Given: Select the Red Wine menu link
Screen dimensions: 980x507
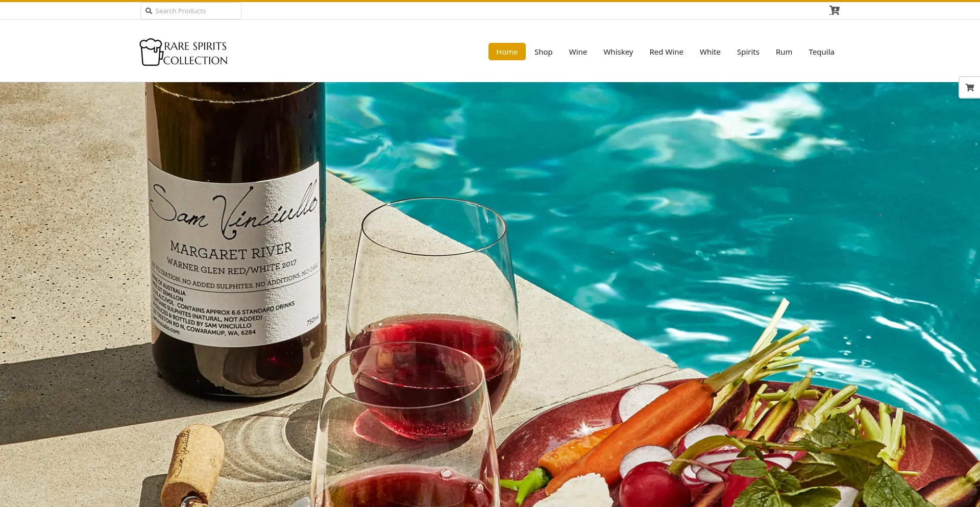Looking at the screenshot, I should [666, 52].
